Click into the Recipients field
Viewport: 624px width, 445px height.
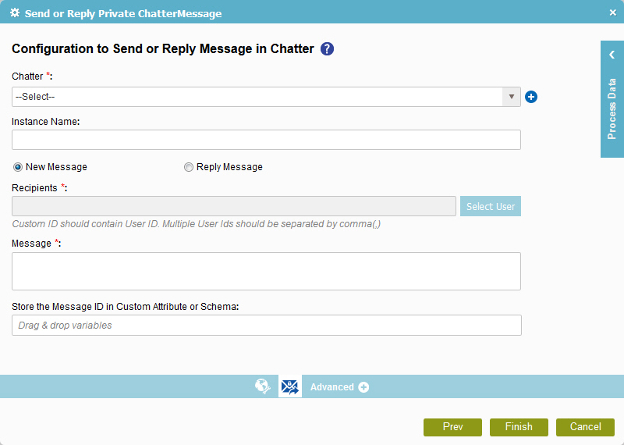(234, 206)
